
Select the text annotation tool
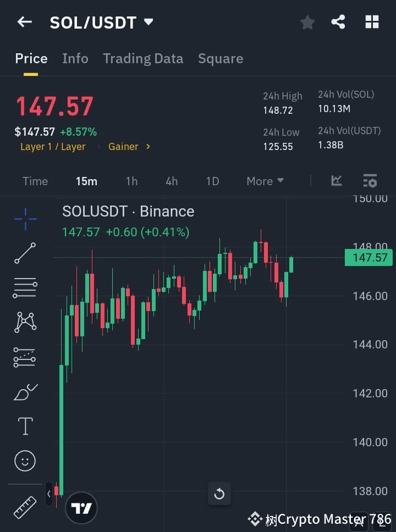click(x=25, y=426)
